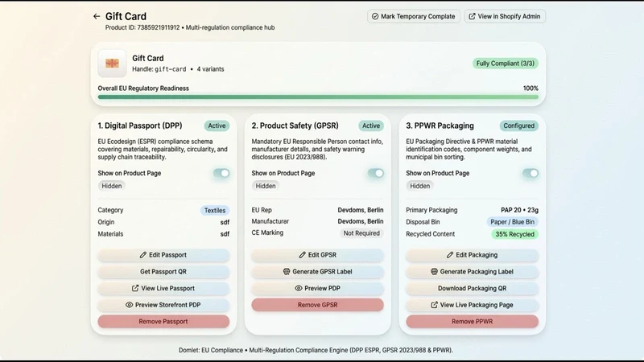Click the red Remove Passport button
Viewport: 644px width, 362px height.
coord(163,321)
